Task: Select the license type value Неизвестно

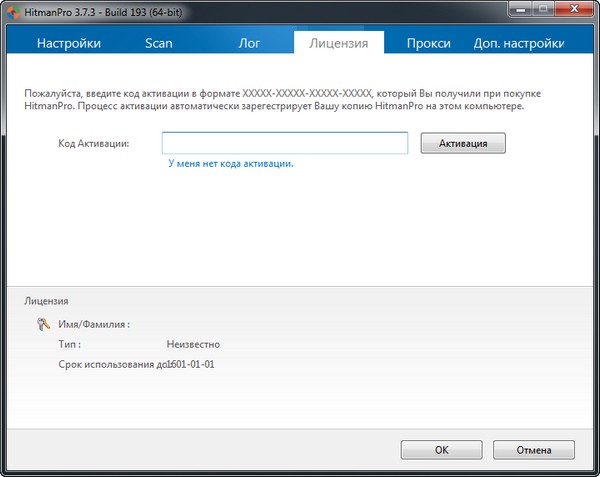Action: click(193, 344)
